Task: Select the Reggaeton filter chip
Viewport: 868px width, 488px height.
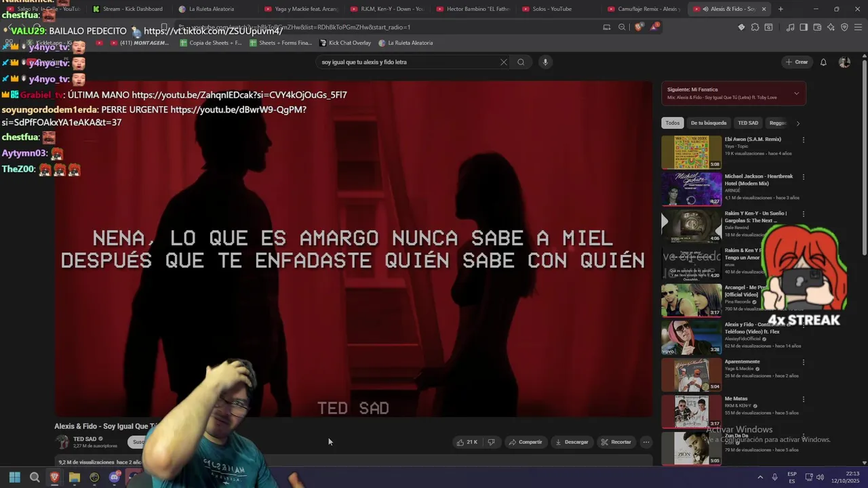Action: coord(778,123)
